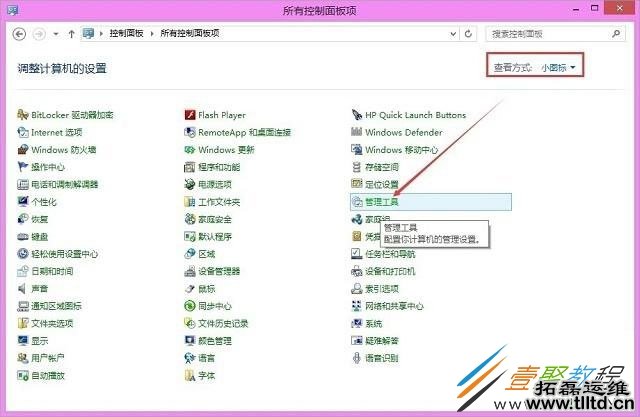Open the 恢复 link
The height and width of the screenshot is (417, 640).
click(40, 220)
